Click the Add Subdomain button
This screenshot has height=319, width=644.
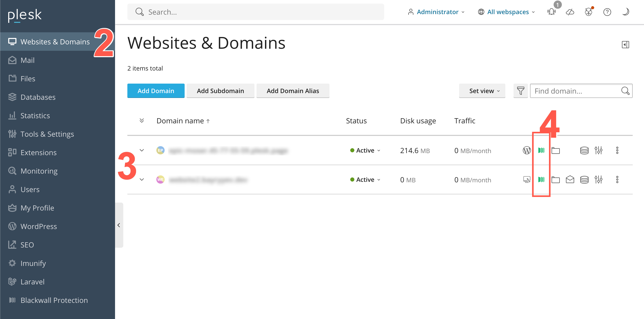(220, 91)
